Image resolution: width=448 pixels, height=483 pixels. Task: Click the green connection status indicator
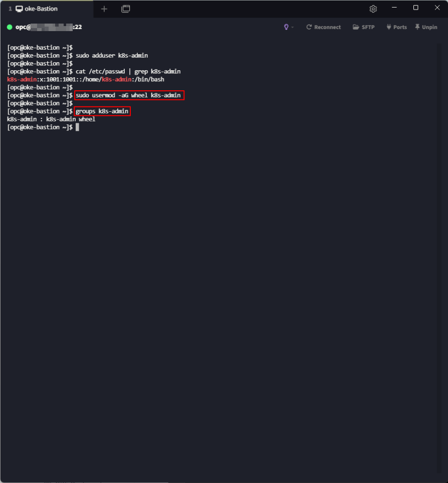click(x=10, y=27)
